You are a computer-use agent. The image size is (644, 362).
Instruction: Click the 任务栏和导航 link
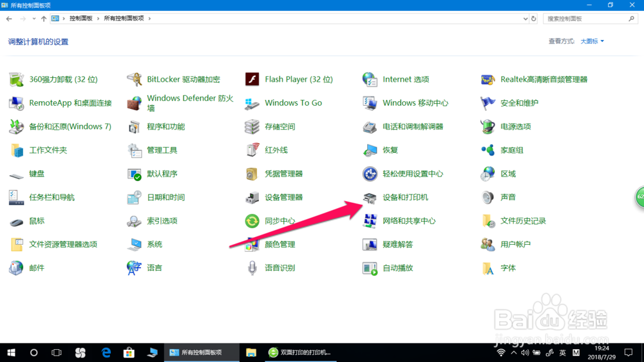point(52,198)
